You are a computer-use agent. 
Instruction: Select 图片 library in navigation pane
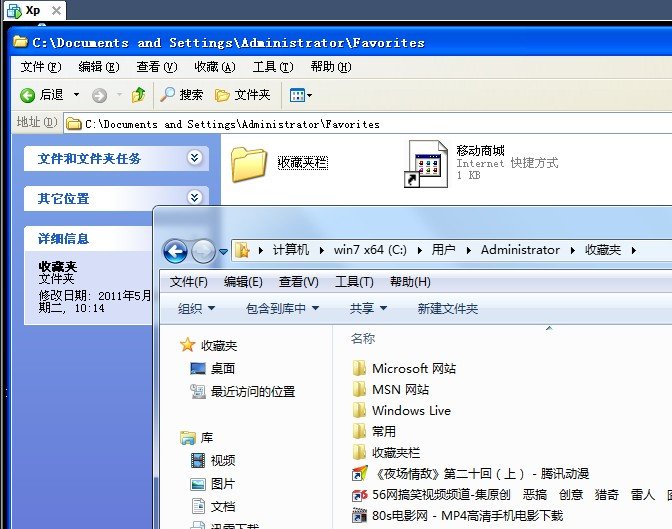click(213, 484)
